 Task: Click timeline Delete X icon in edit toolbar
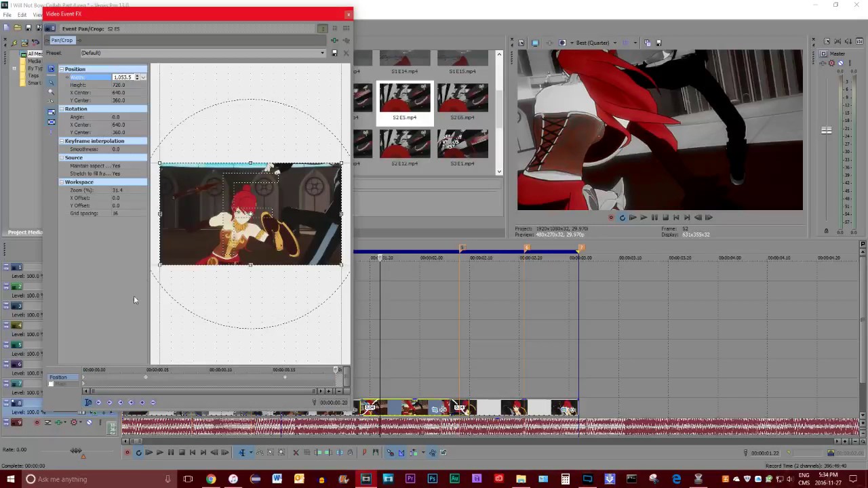tap(296, 453)
